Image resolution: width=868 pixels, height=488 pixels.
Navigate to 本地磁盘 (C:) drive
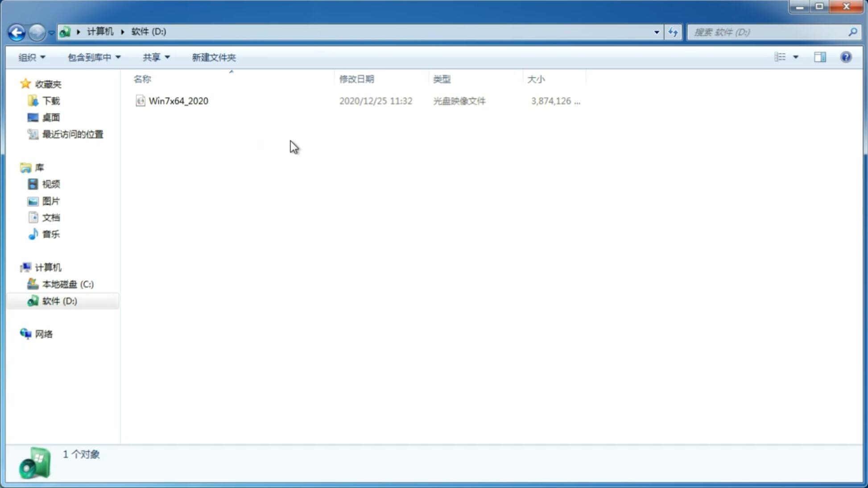[67, 284]
